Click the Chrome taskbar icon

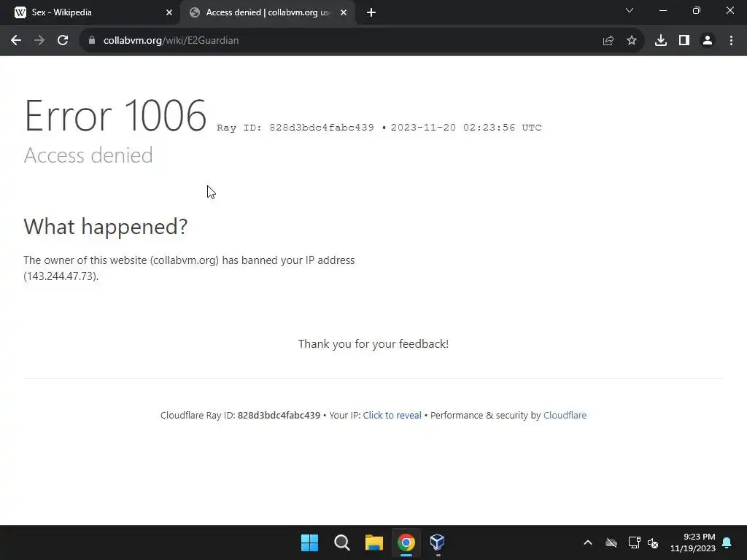[406, 542]
